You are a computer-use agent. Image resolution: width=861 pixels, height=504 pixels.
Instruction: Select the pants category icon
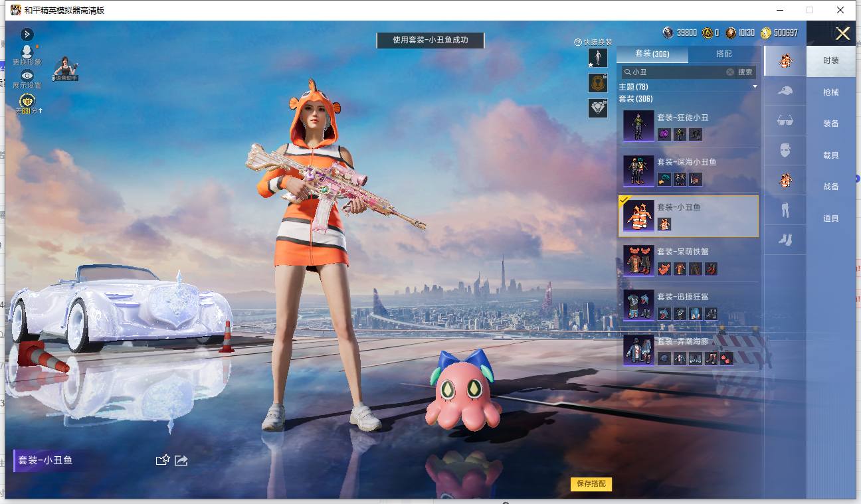pos(785,210)
